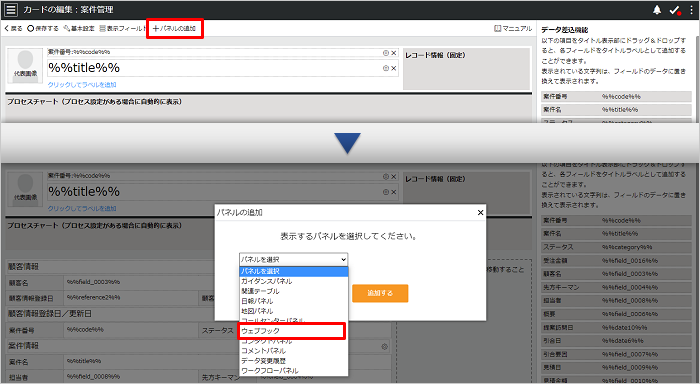Choose データ変更履歴 from the list
The image size is (700, 384).
(x=293, y=361)
